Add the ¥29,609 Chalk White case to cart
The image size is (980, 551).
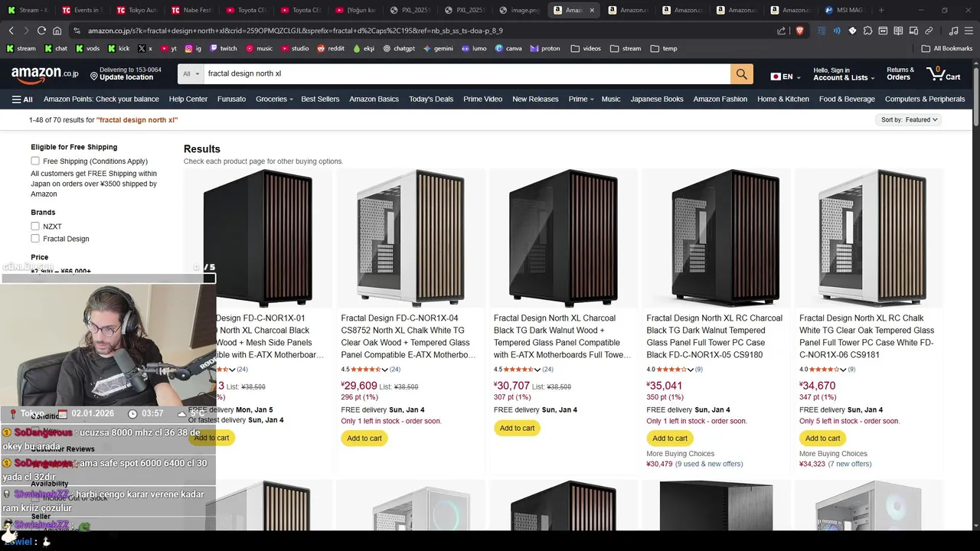(x=364, y=439)
